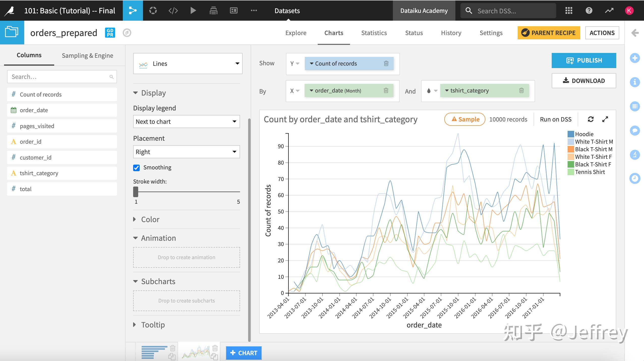Delete the Count of records Y measure

click(x=386, y=64)
